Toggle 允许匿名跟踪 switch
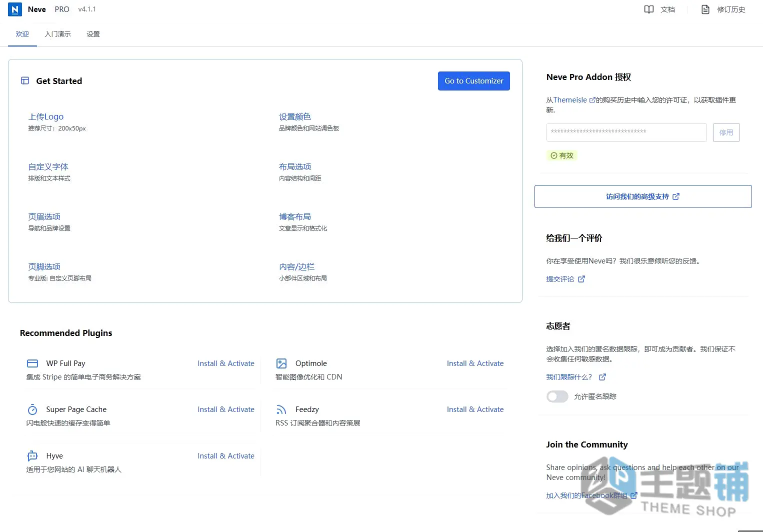The width and height of the screenshot is (763, 532). tap(557, 396)
